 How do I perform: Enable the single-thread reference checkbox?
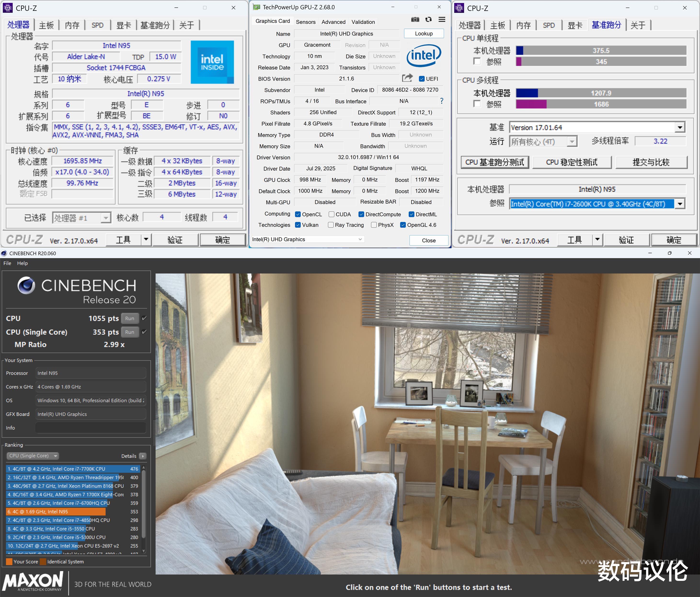tap(477, 62)
